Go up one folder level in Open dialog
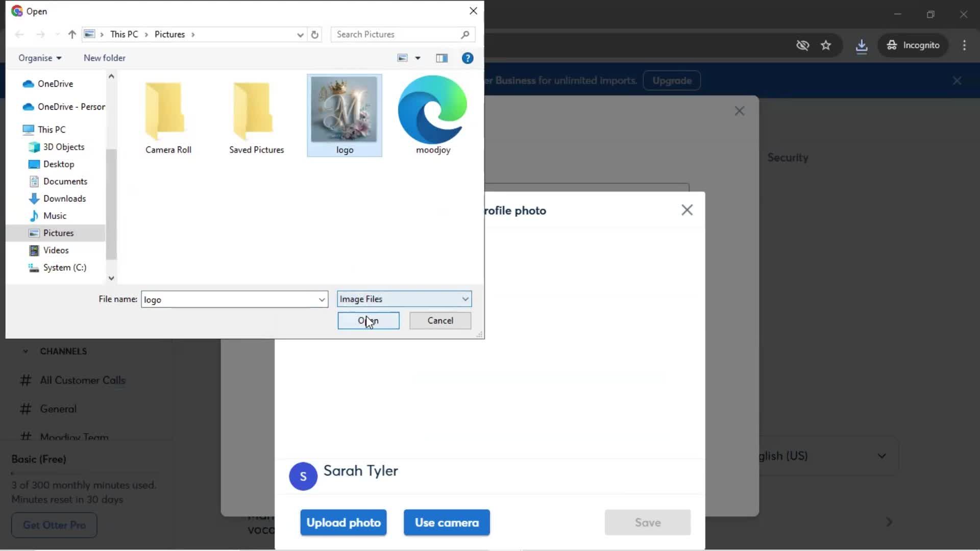Viewport: 980px width, 551px height. pyautogui.click(x=72, y=34)
